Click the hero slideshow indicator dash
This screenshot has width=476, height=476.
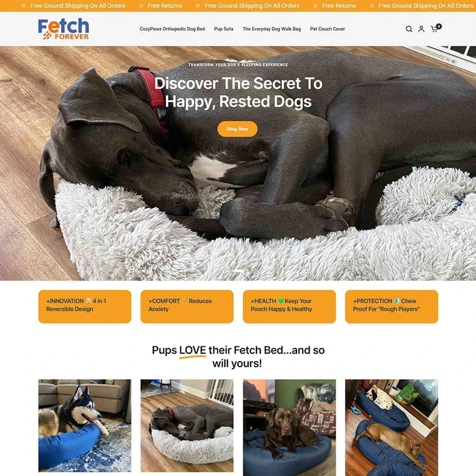click(238, 270)
